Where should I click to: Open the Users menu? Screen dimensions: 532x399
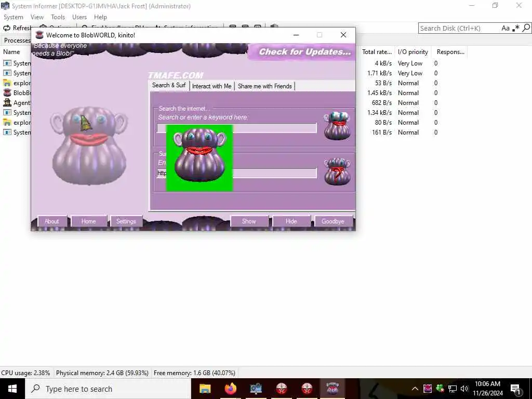point(79,17)
